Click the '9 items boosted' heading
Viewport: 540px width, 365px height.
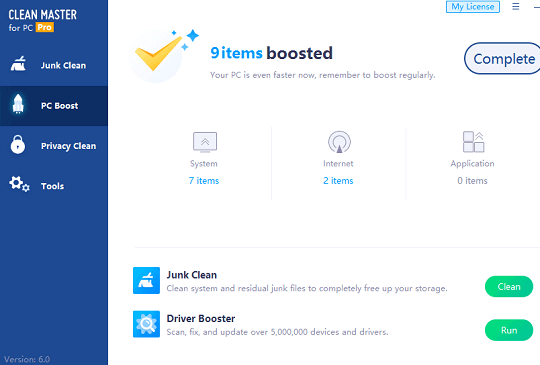tap(271, 53)
